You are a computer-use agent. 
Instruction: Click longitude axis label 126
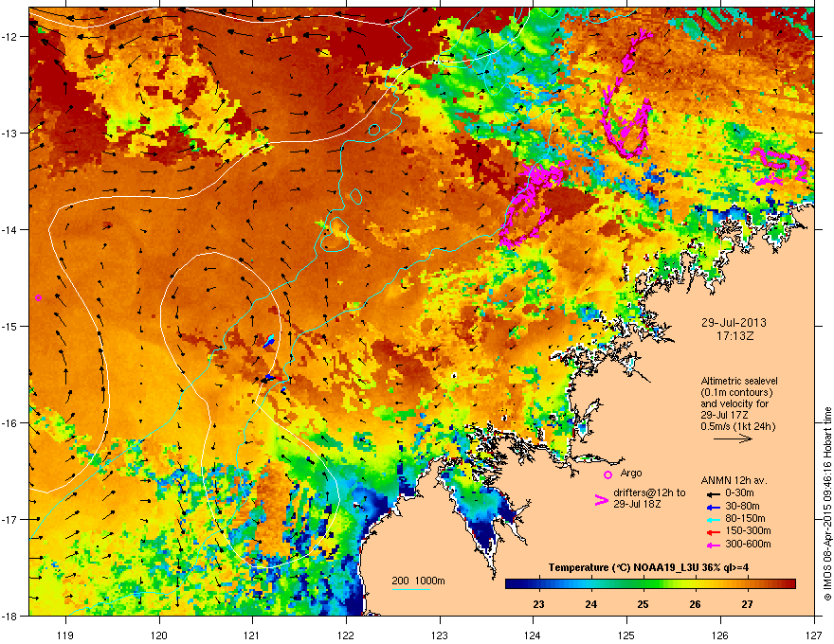click(x=720, y=635)
